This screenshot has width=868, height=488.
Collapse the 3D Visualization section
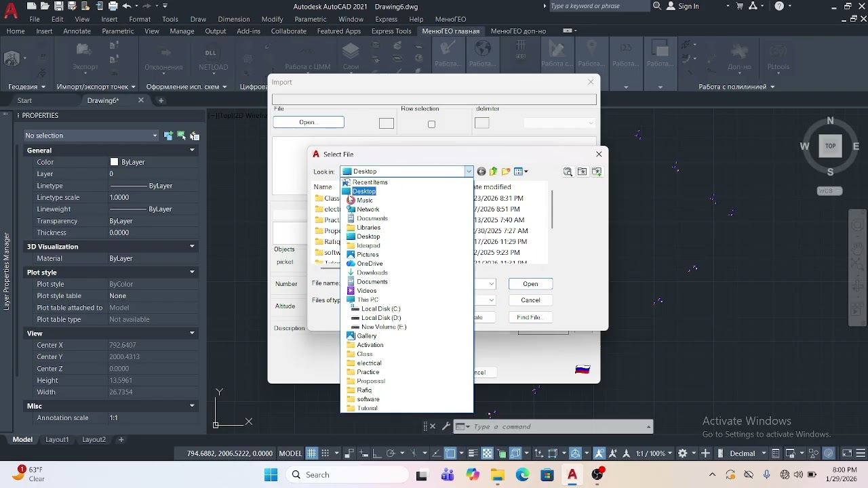click(192, 247)
